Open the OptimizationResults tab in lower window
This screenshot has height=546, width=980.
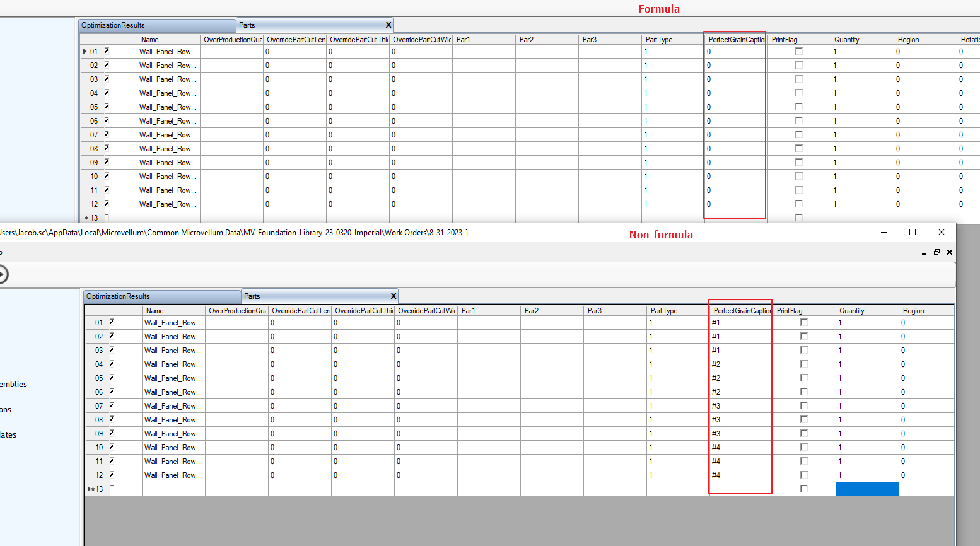(x=161, y=296)
